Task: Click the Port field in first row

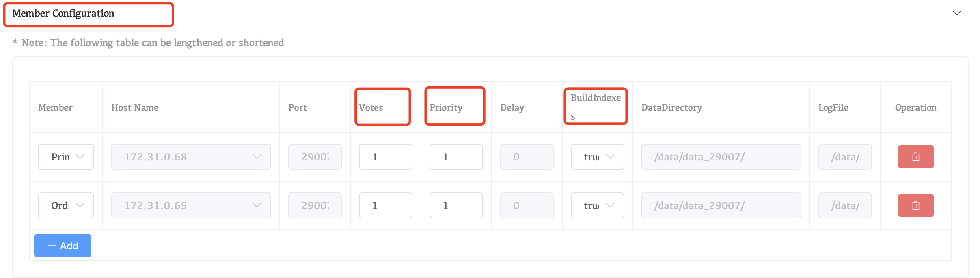Action: click(x=315, y=157)
